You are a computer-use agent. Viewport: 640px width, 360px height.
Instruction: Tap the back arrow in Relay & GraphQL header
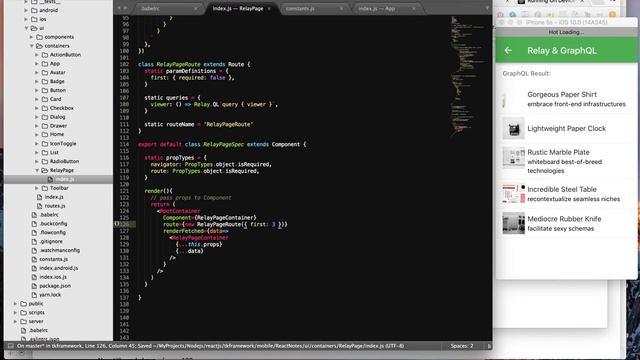click(x=508, y=51)
